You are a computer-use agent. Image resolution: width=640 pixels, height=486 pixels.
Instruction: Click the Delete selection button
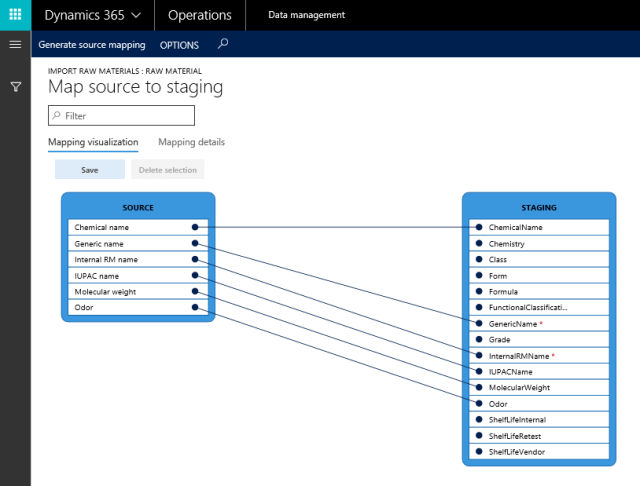tap(167, 170)
